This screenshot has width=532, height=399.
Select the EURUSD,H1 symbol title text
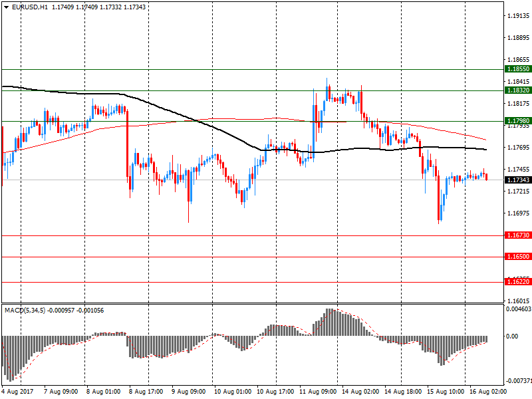(x=30, y=7)
